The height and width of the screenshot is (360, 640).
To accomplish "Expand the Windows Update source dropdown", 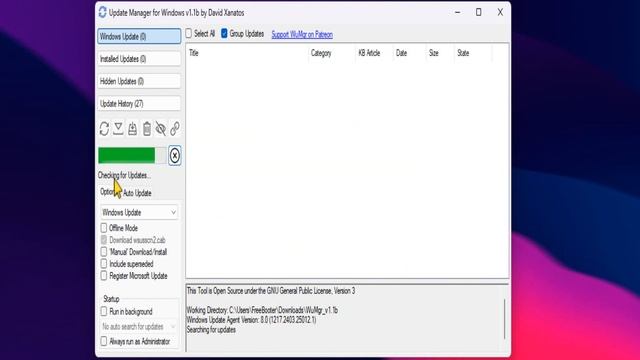I will [x=139, y=212].
